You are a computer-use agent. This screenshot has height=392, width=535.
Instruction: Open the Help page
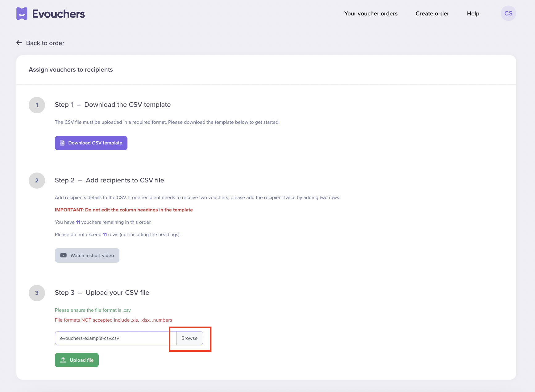point(473,14)
